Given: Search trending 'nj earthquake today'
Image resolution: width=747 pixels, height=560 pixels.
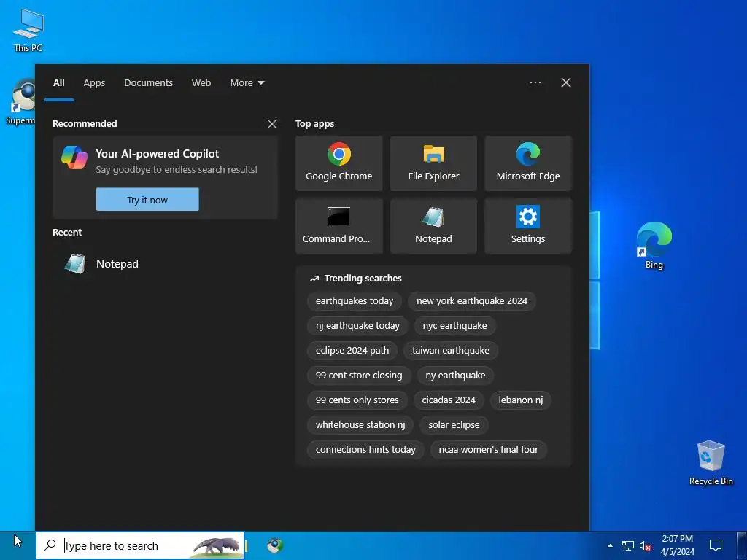Looking at the screenshot, I should 357,326.
